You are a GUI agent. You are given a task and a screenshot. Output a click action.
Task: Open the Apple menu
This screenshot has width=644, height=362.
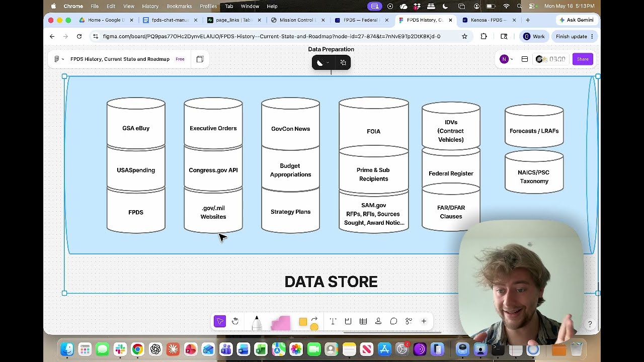pos(53,6)
